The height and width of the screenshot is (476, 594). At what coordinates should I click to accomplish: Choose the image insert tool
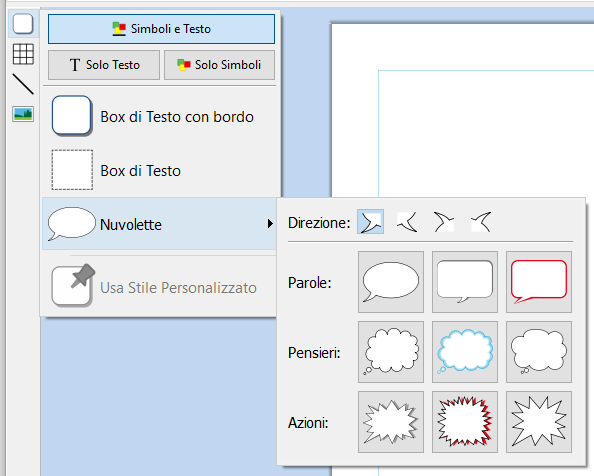(x=23, y=114)
